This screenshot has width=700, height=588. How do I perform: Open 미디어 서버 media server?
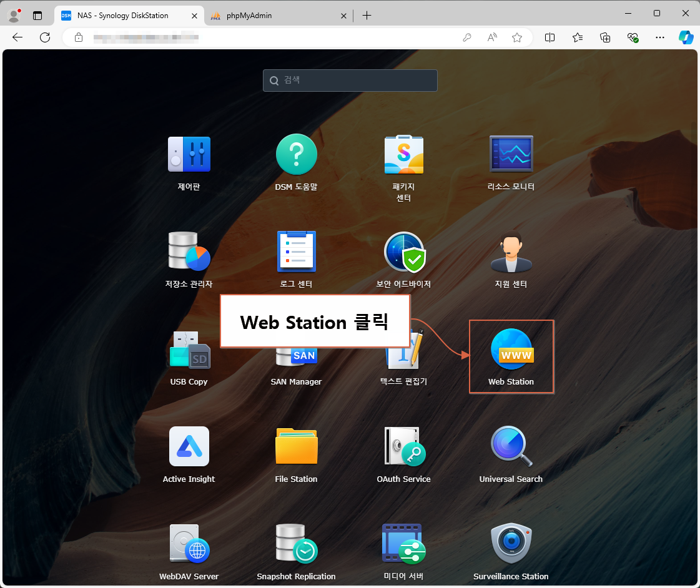(x=404, y=544)
